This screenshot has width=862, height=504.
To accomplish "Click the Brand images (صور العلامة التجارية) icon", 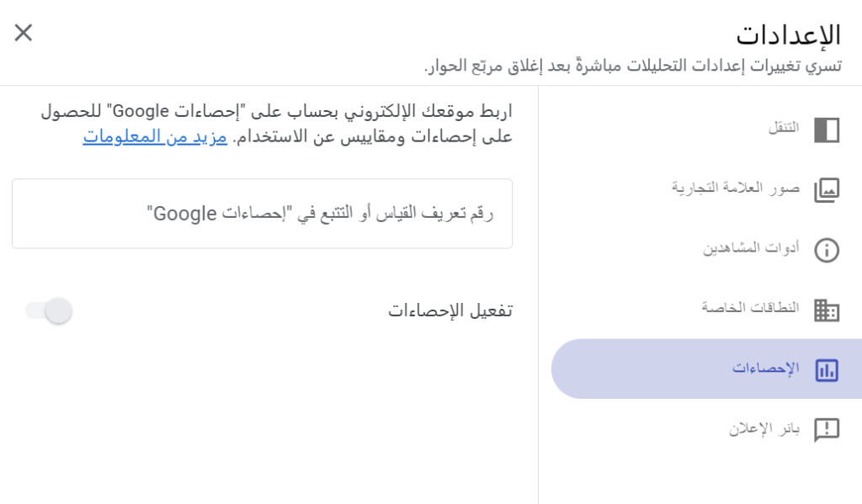I will pyautogui.click(x=827, y=189).
